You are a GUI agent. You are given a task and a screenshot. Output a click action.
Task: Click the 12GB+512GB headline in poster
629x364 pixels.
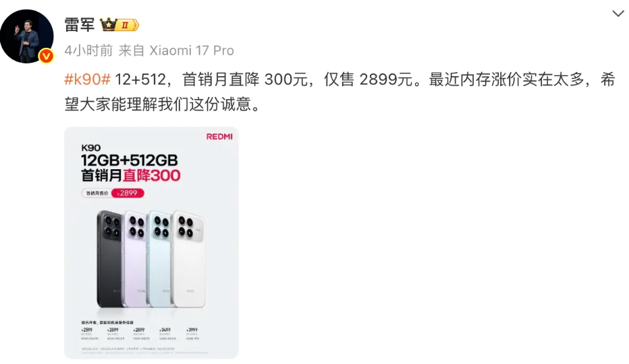129,160
